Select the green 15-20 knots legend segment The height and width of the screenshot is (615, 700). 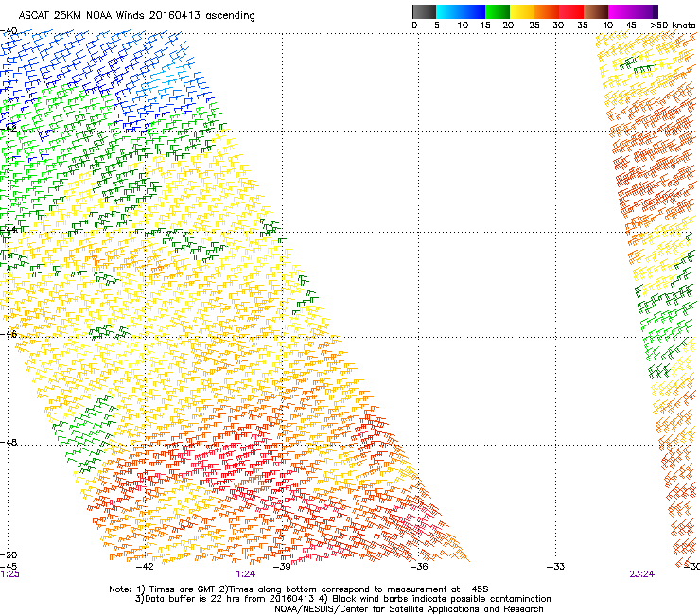[498, 11]
